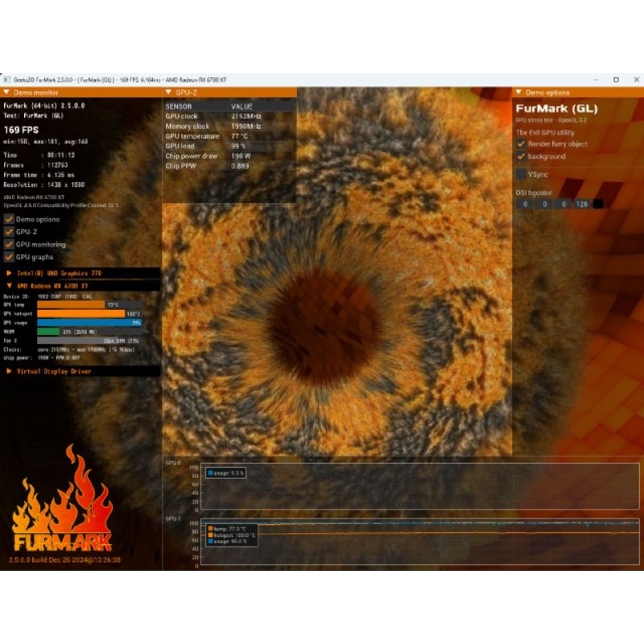Collapse the Demo monitor panel
The image size is (644, 644).
pyautogui.click(x=6, y=93)
